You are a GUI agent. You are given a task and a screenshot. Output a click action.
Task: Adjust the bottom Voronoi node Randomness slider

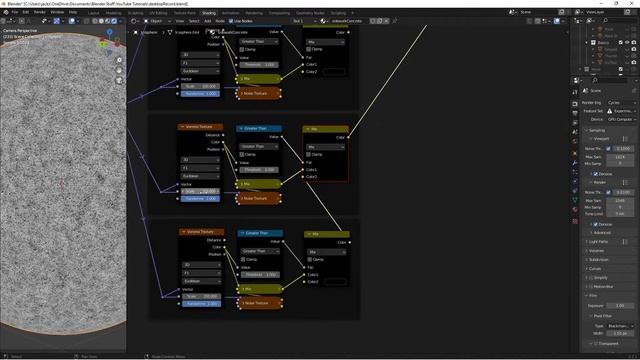coord(202,304)
